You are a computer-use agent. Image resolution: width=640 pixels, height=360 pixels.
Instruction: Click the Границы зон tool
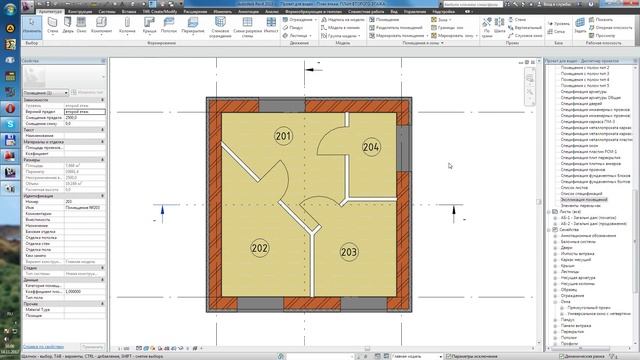[447, 28]
